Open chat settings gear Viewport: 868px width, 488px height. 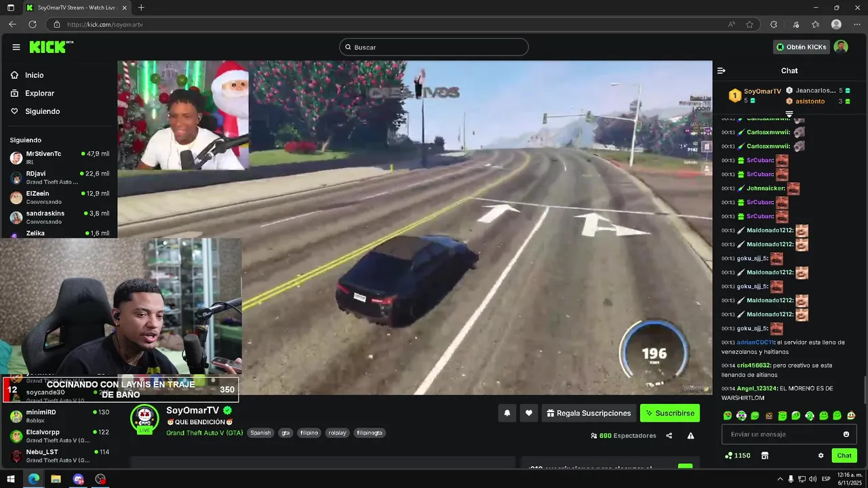821,455
